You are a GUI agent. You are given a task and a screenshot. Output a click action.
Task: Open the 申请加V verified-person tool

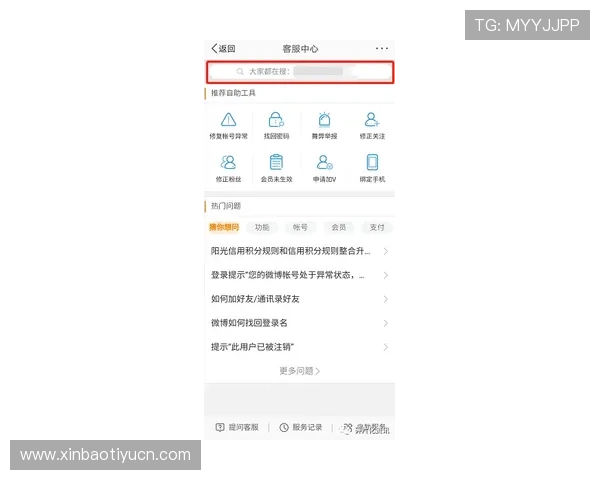pos(324,168)
